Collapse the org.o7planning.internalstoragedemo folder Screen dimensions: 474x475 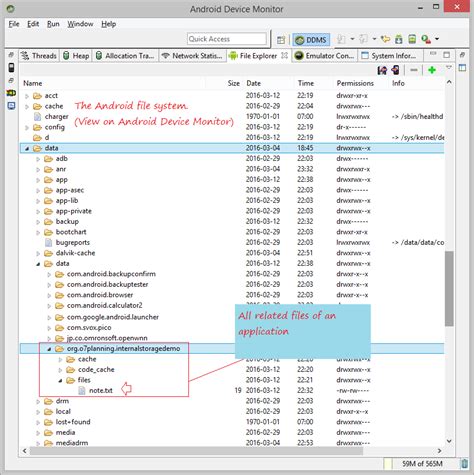[49, 349]
